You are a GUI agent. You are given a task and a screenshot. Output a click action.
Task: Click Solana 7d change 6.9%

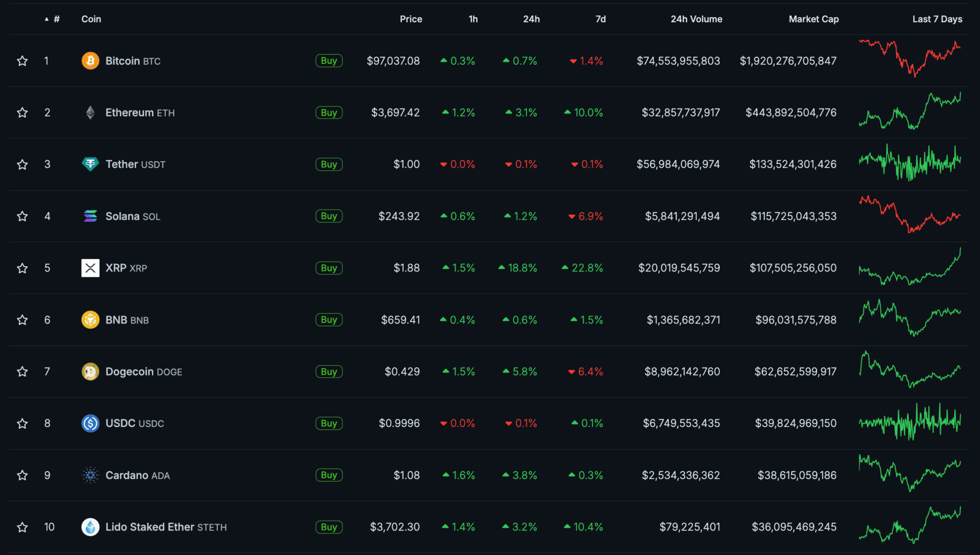[586, 216]
